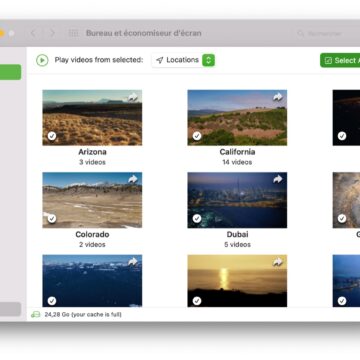Click the '3 videos' text under Arizona

(x=92, y=162)
